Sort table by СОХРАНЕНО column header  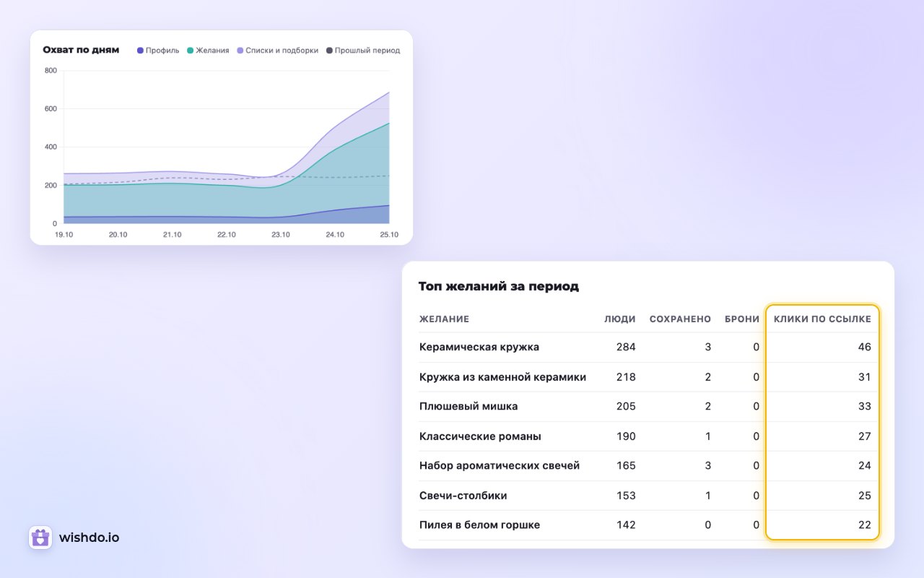pyautogui.click(x=680, y=319)
